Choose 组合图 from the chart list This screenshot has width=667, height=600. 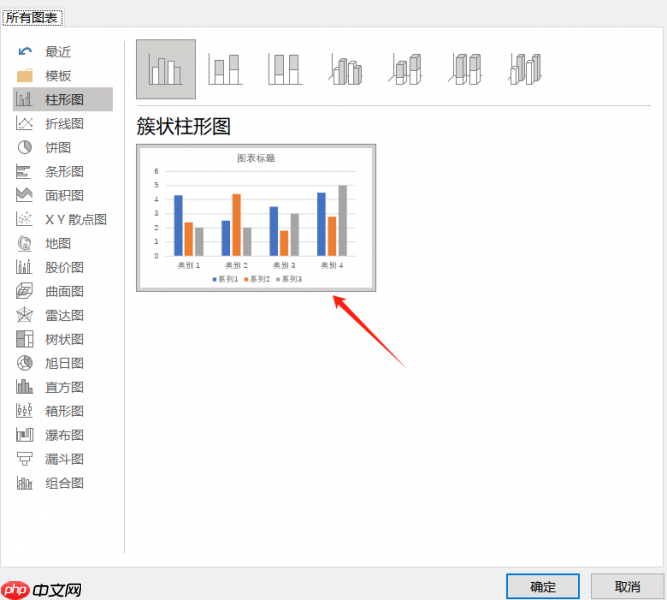pyautogui.click(x=65, y=483)
